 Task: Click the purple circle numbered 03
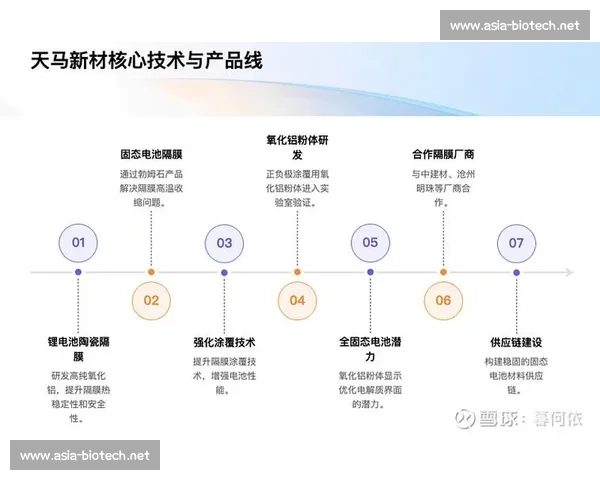pyautogui.click(x=224, y=242)
